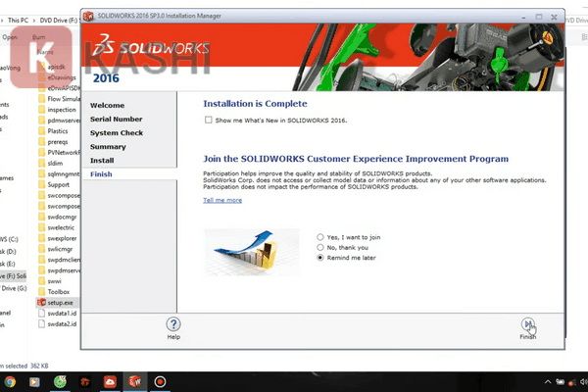
Task: Open the sqlmngmnt folder in Explorer
Action: point(59,173)
